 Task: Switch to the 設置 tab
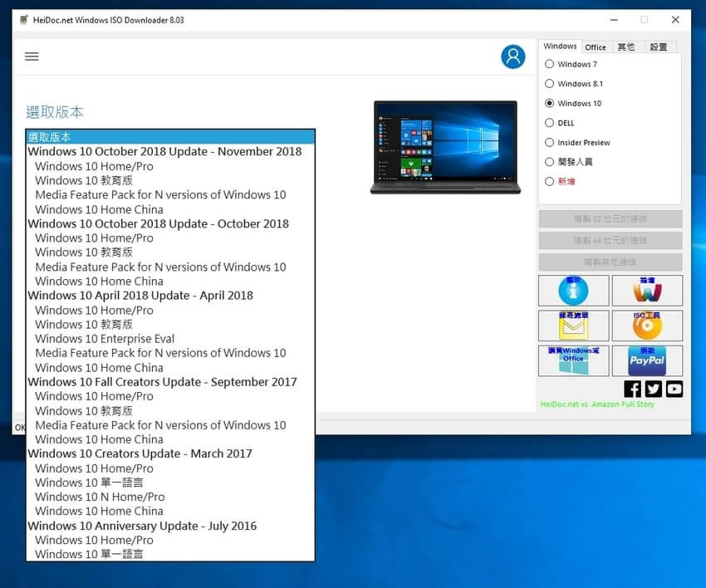pyautogui.click(x=659, y=47)
